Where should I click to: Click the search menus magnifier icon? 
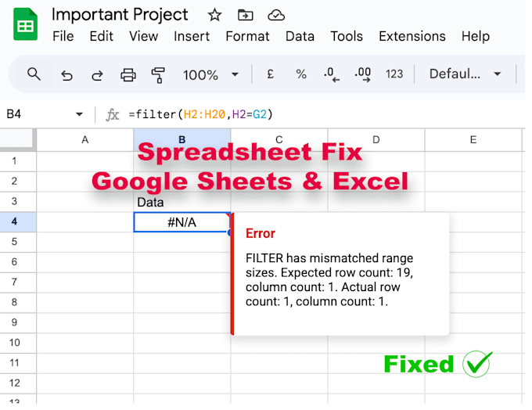(x=34, y=74)
